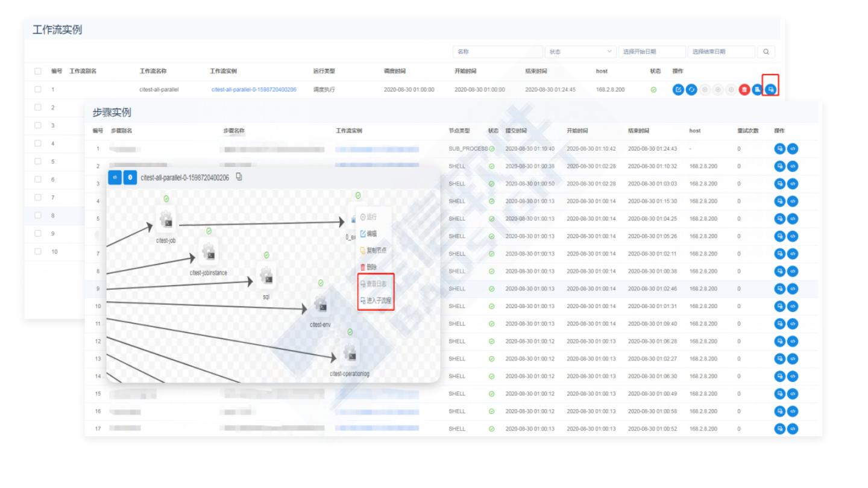Check the box for workflow instance row 2
This screenshot has height=488, width=868.
click(x=38, y=107)
